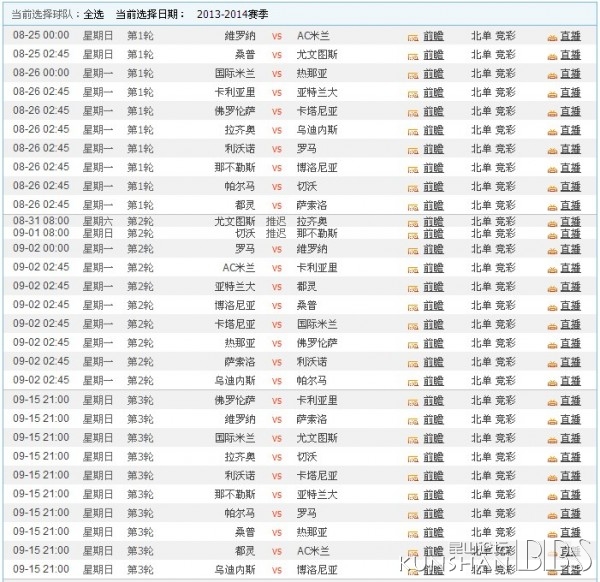Click live icon in 亚特兰大 vs 都灵 row

tap(552, 288)
